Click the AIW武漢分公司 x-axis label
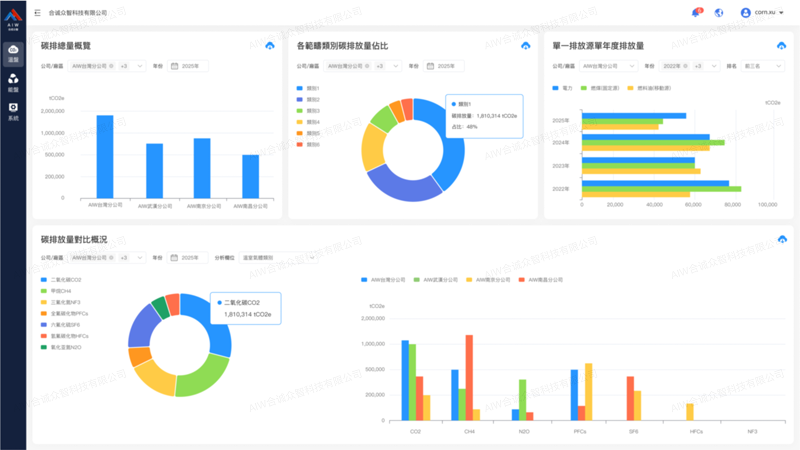Screen dimensions: 800x450 (155, 206)
